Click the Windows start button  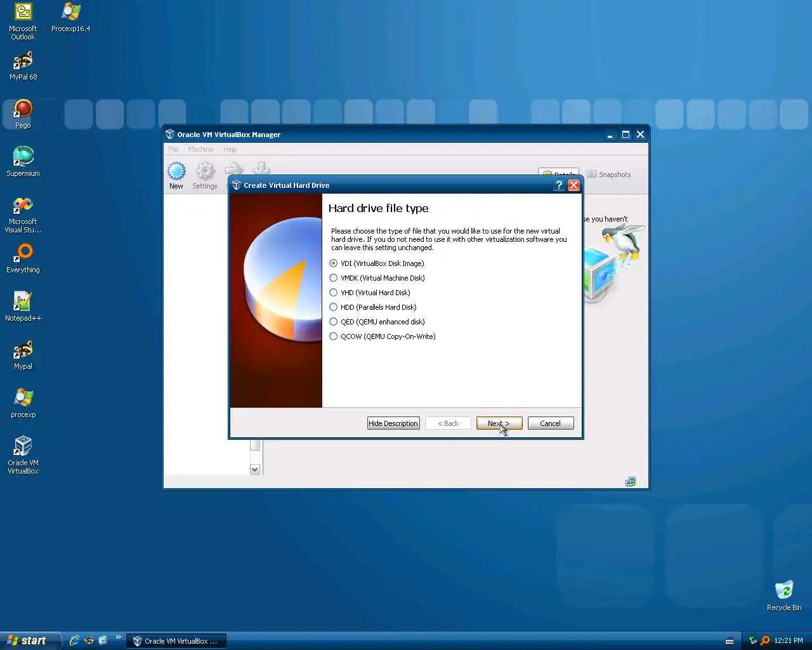coord(30,641)
